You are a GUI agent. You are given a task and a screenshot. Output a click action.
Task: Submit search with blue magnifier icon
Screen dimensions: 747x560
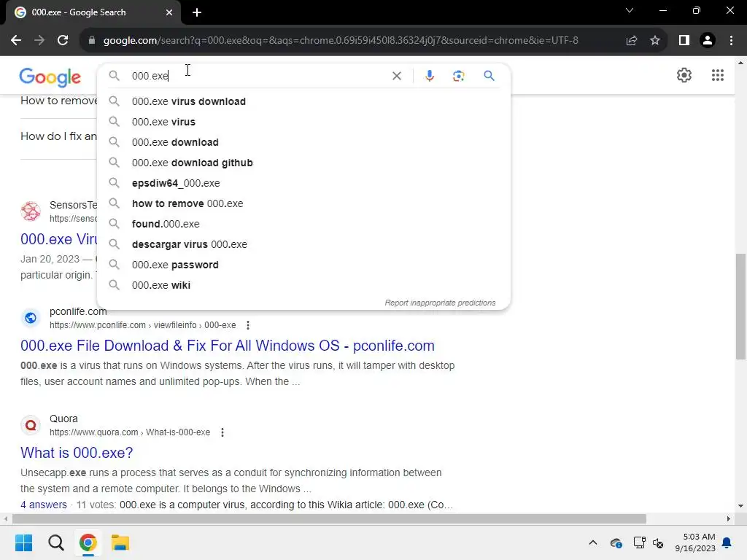(489, 76)
